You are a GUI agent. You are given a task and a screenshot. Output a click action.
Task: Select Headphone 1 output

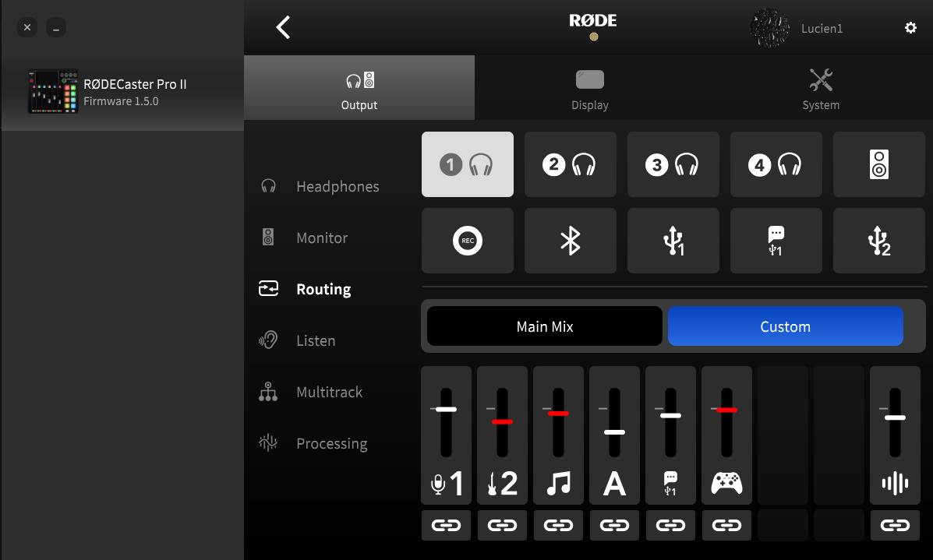tap(467, 164)
